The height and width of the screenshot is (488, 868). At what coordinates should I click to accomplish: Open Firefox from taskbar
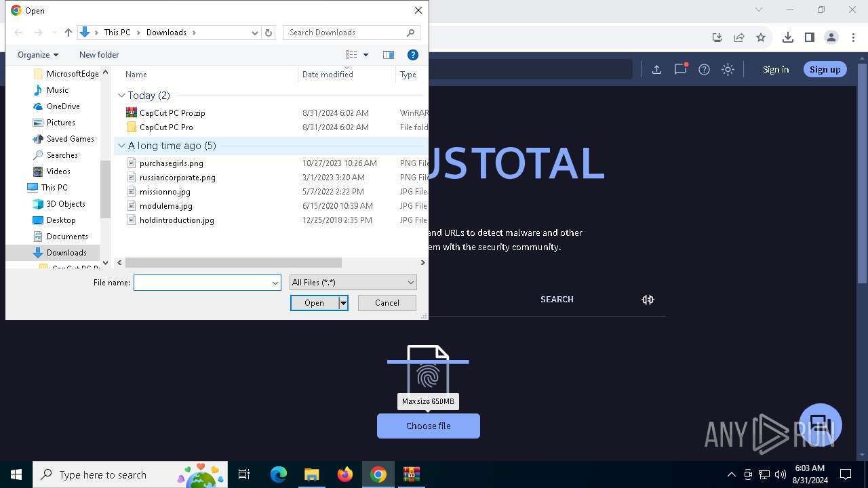point(344,474)
